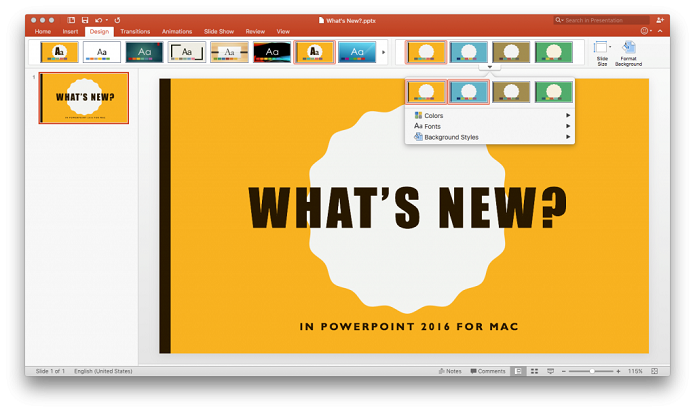Open the Fonts submenu
The width and height of the screenshot is (695, 412).
click(x=490, y=126)
